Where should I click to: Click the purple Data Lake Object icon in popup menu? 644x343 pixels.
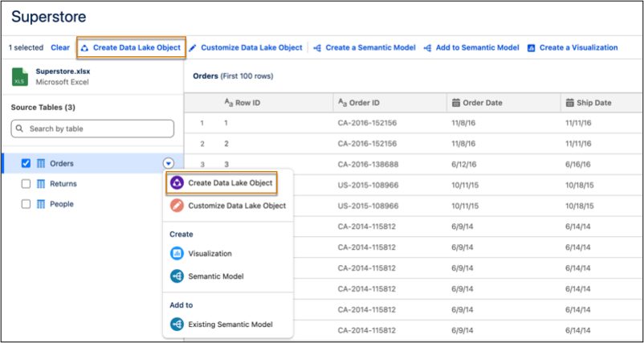coord(177,183)
